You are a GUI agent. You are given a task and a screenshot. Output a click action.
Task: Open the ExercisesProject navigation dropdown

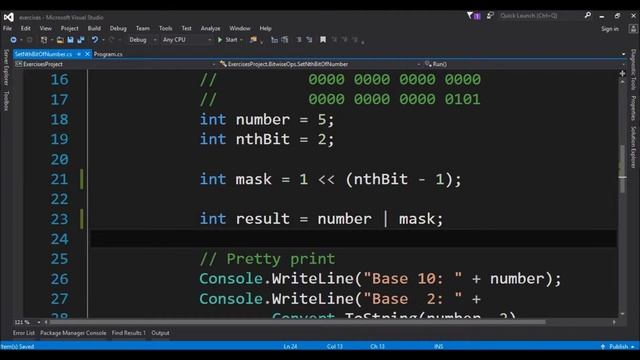click(115, 64)
